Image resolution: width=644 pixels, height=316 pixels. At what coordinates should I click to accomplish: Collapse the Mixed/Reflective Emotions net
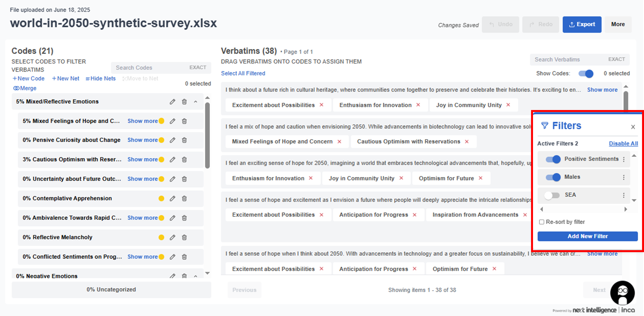195,102
